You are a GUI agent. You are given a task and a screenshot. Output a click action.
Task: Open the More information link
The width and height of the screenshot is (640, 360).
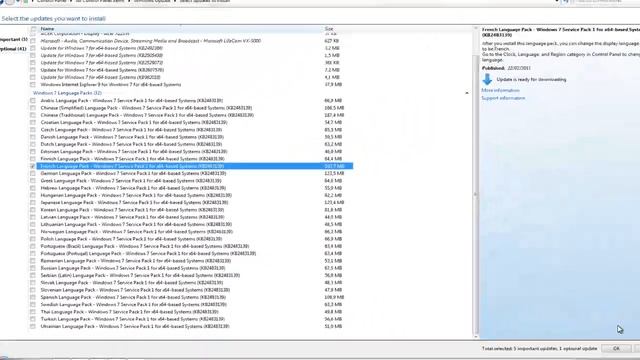click(500, 90)
